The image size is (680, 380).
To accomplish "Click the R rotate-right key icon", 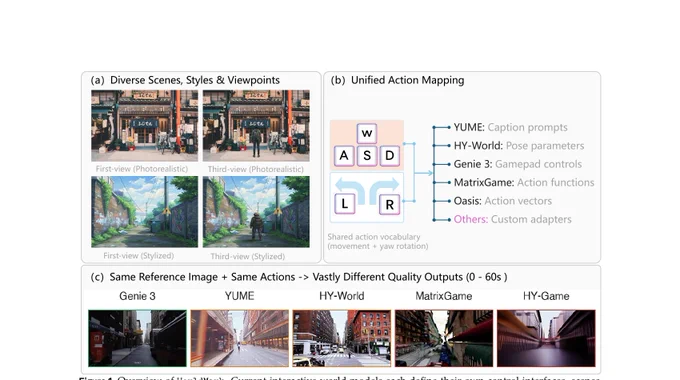I will (389, 204).
